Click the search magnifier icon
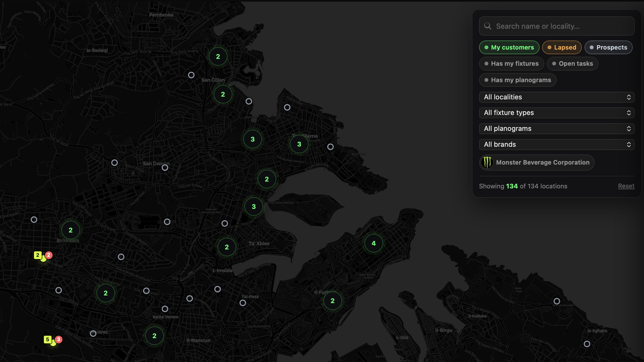 488,26
